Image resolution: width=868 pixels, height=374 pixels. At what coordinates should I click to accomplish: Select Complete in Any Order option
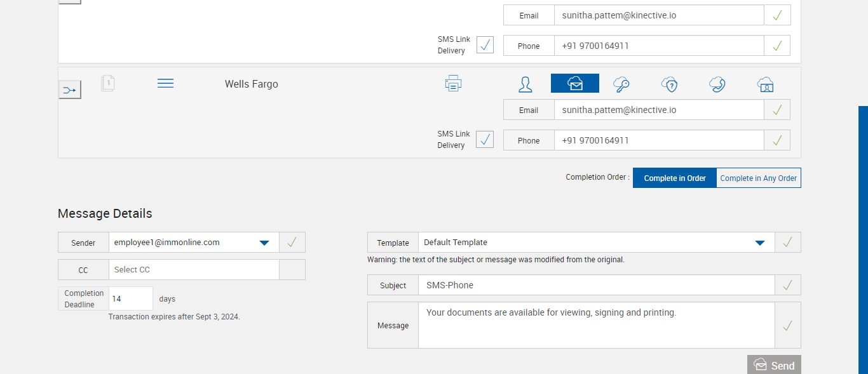point(758,178)
